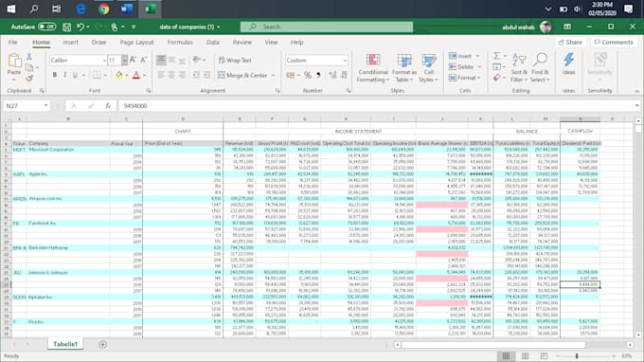644x362 pixels.
Task: Open Google Chrome from the taskbar
Action: click(104, 9)
